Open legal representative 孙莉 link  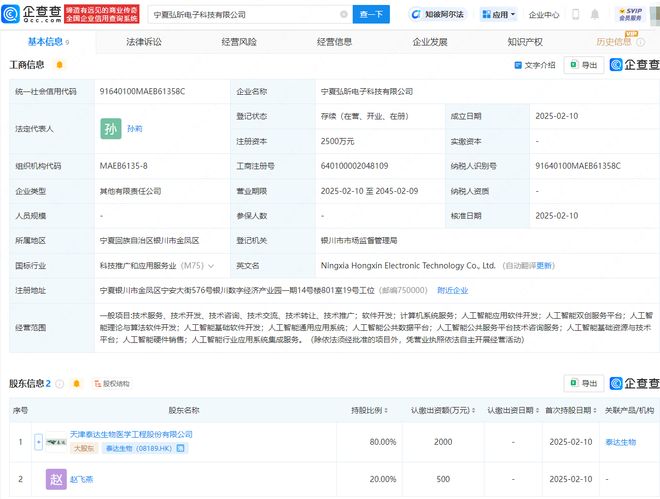click(135, 128)
